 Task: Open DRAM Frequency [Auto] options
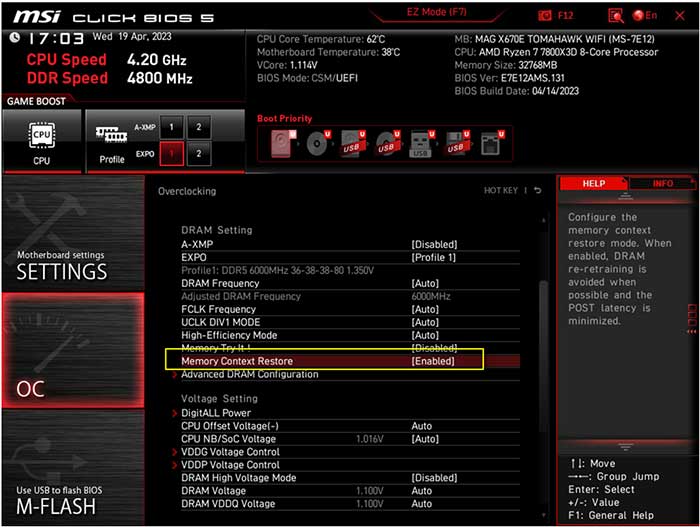click(x=425, y=284)
